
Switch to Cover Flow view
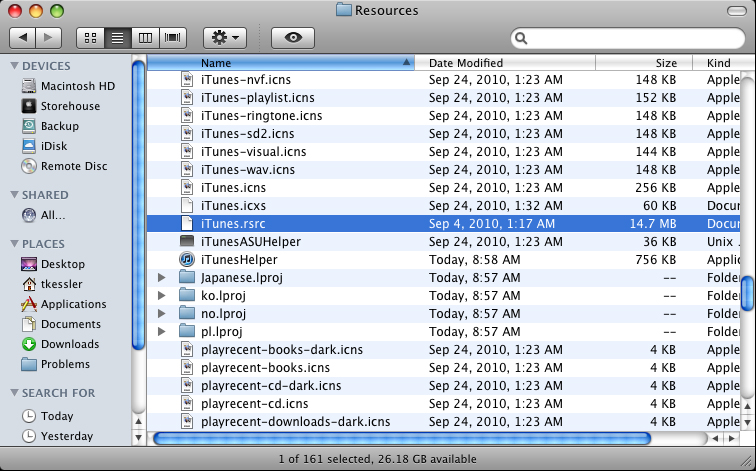[x=173, y=38]
